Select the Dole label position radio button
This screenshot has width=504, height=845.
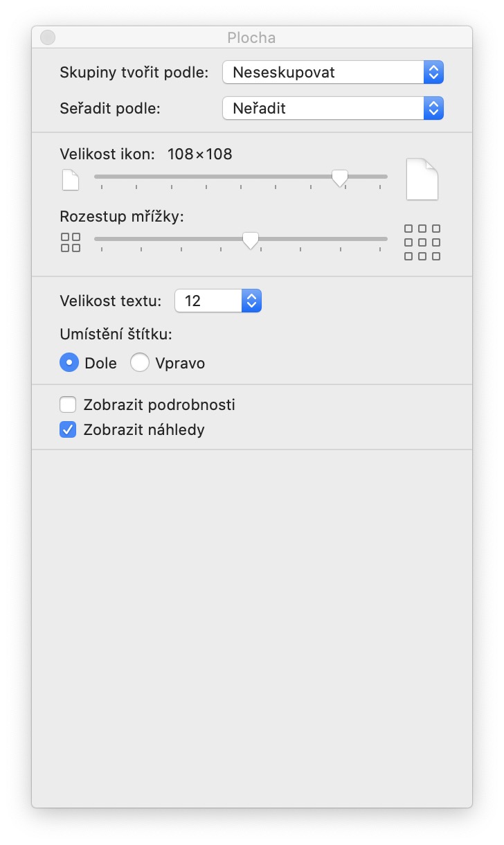pyautogui.click(x=69, y=363)
